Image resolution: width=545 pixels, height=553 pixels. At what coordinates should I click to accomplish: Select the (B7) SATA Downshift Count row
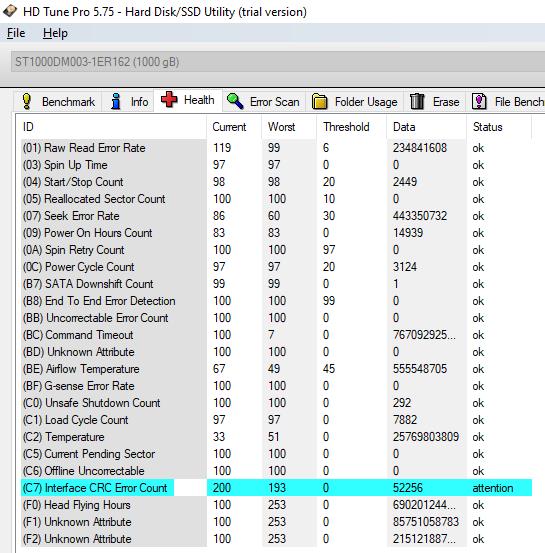tap(277, 284)
